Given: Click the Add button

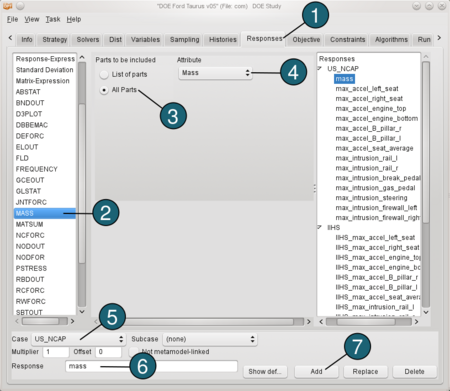Looking at the screenshot, I should [316, 371].
